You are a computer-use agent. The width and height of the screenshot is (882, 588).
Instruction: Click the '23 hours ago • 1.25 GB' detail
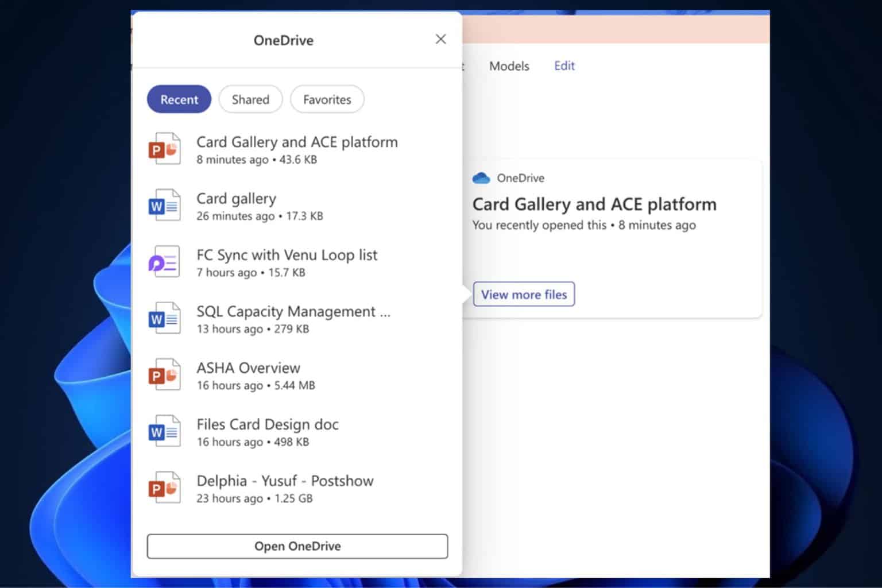coord(254,498)
